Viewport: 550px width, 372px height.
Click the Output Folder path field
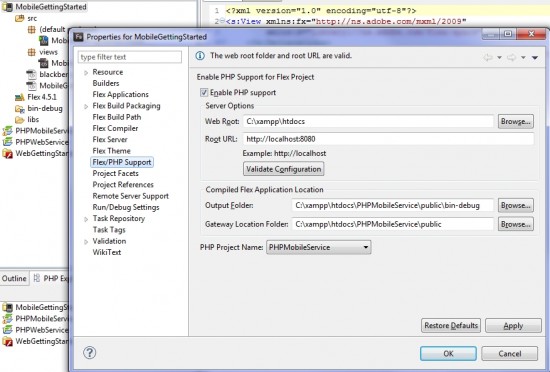pos(393,205)
